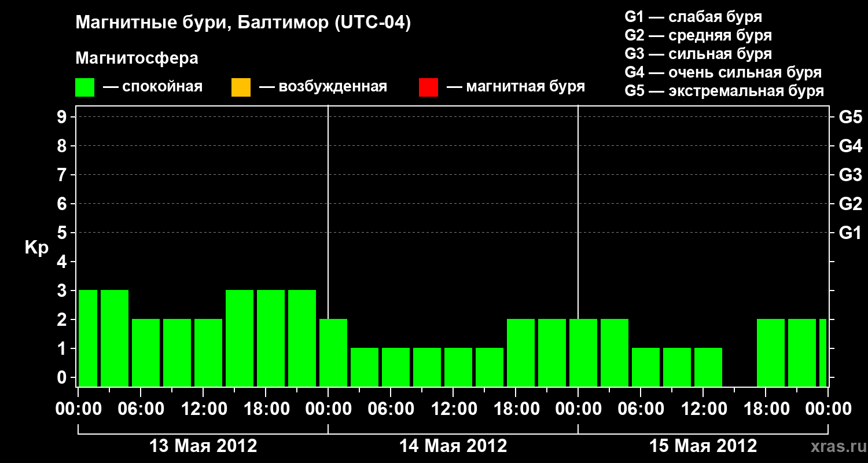Select legend line 'G3 — сильная буря'
The image size is (868, 463).
pyautogui.click(x=698, y=54)
